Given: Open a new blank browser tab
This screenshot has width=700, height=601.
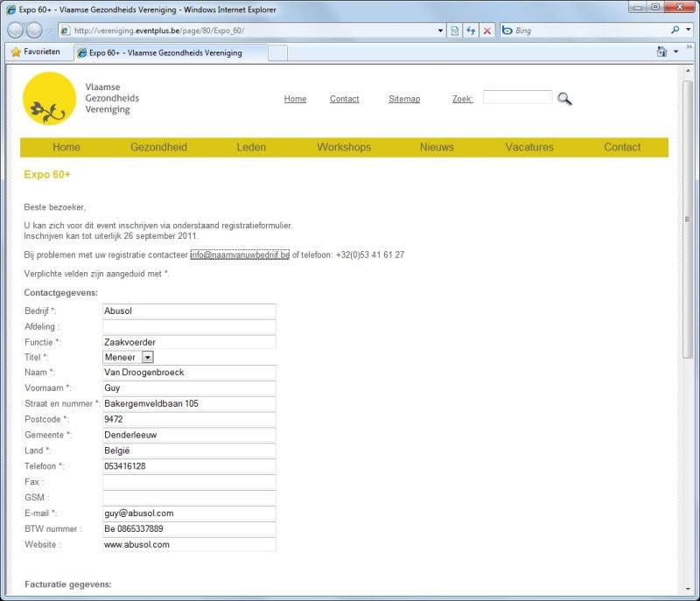Looking at the screenshot, I should click(x=277, y=52).
